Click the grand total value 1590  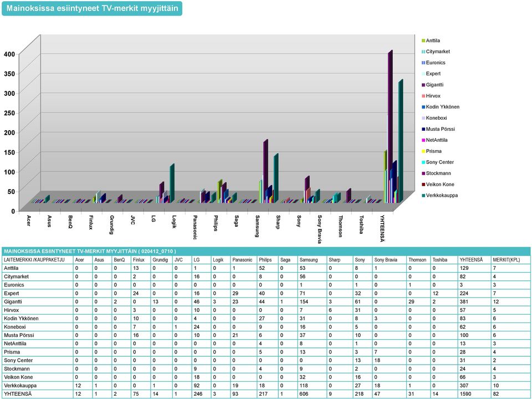pos(465,394)
